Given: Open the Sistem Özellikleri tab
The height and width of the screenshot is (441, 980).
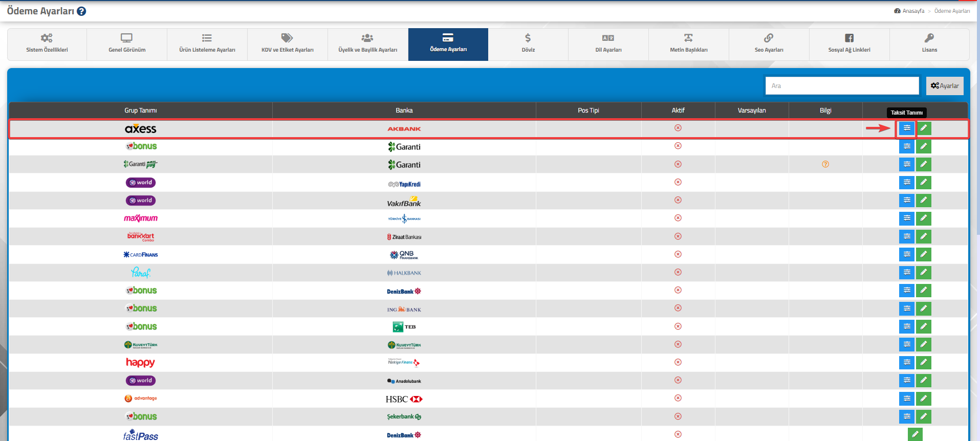Looking at the screenshot, I should [47, 45].
